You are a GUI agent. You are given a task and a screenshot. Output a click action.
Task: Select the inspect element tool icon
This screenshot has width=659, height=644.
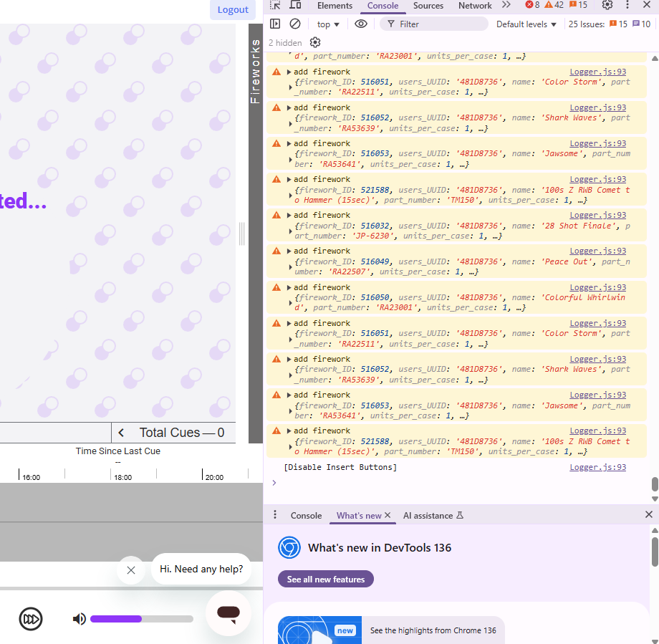274,5
